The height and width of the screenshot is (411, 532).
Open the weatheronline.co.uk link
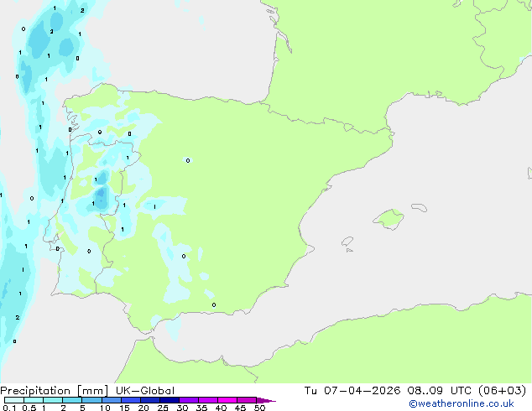462,403
